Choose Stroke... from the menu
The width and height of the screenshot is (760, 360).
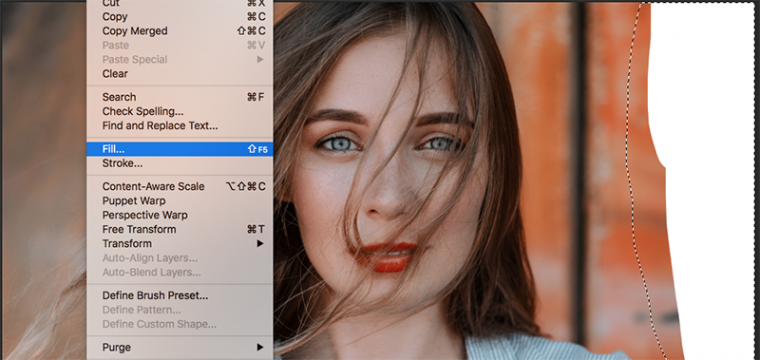(x=180, y=163)
